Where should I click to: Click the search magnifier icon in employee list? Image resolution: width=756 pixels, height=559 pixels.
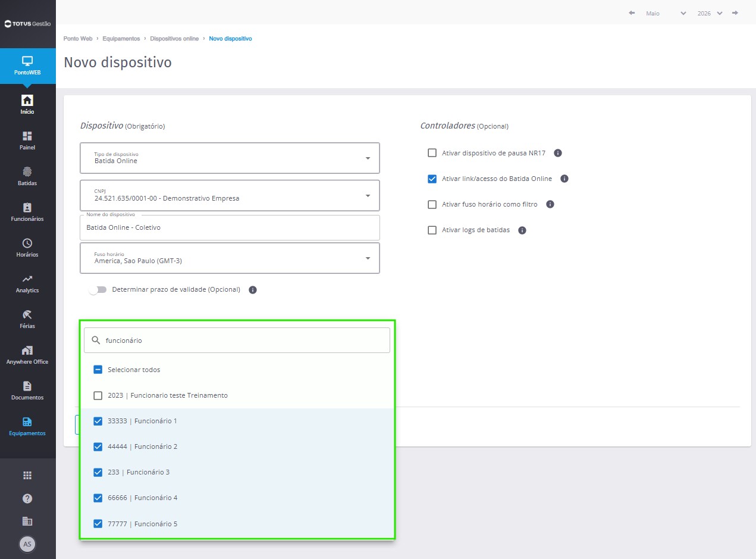96,341
